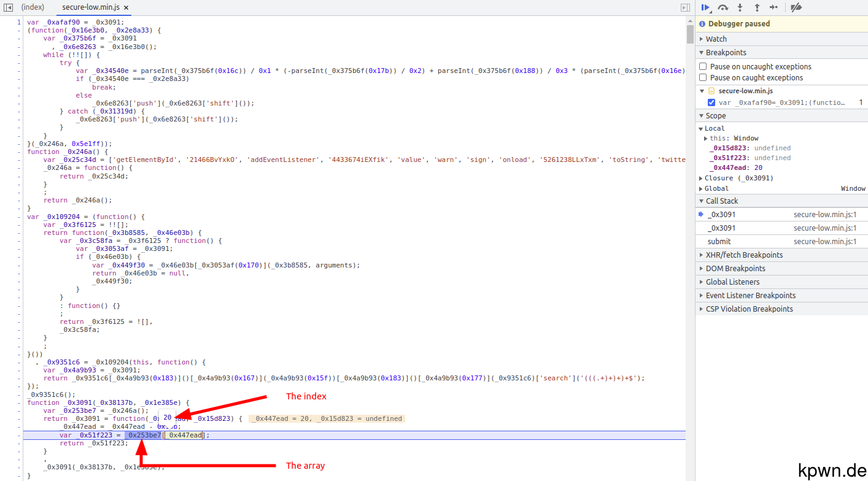868x481 pixels.
Task: Enable Pause on uncaught exceptions
Action: (702, 66)
